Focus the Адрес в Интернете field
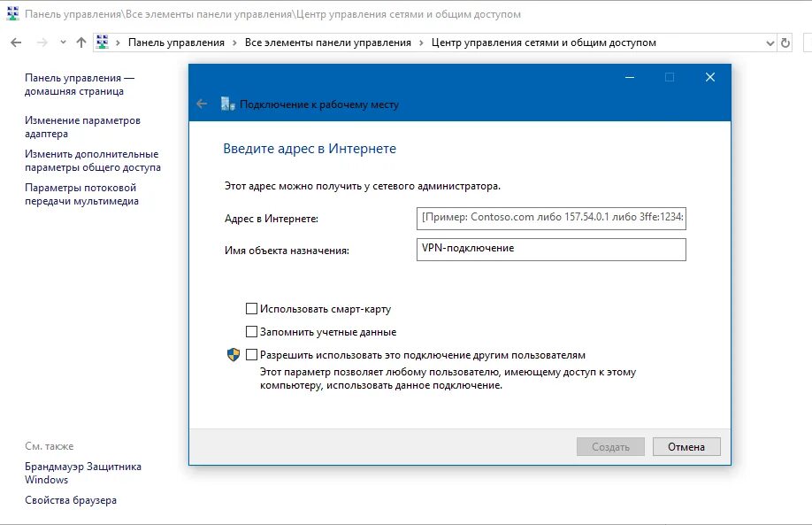Screen dimensions: 812x525 [551, 218]
